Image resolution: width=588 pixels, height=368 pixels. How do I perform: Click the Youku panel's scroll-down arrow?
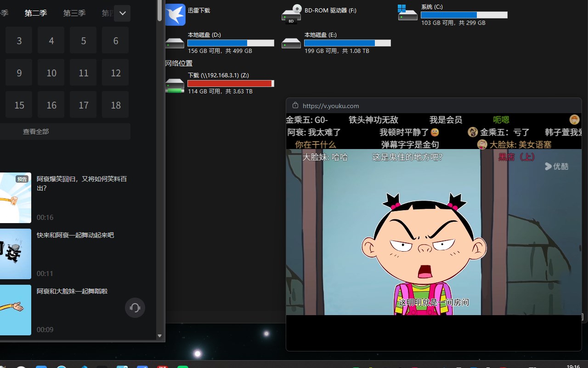(159, 336)
